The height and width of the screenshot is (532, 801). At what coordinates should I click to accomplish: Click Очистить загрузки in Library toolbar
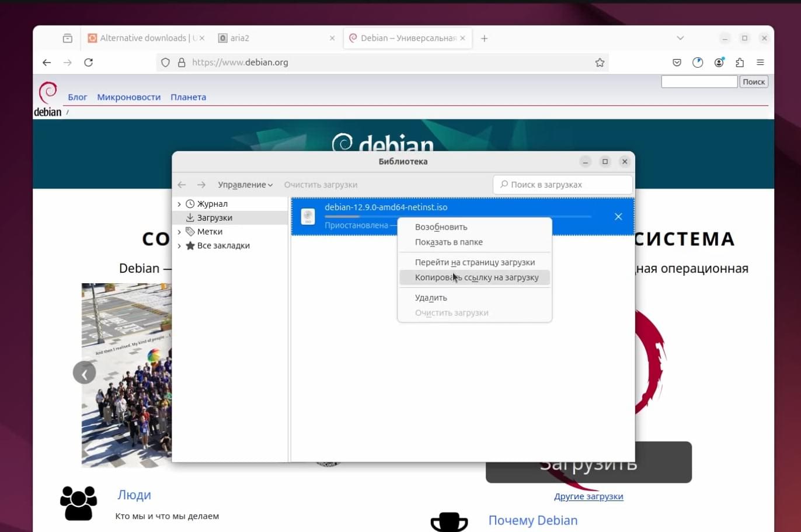pos(321,185)
